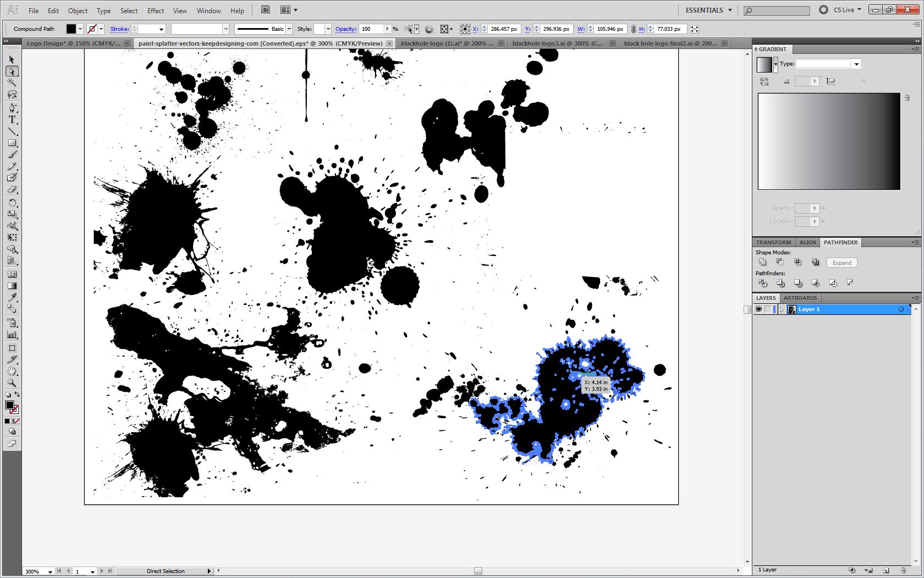The height and width of the screenshot is (578, 924).
Task: Click the Expand button in Pathfinder
Action: (x=842, y=263)
